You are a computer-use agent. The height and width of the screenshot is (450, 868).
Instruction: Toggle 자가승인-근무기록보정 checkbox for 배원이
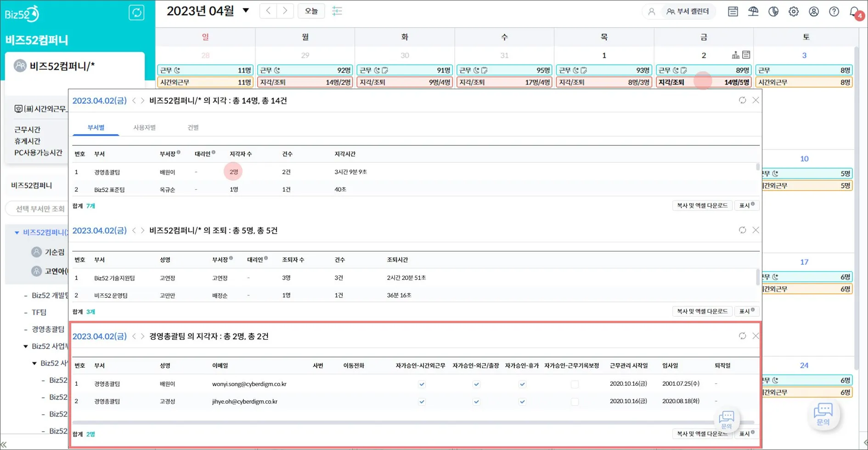(x=575, y=384)
